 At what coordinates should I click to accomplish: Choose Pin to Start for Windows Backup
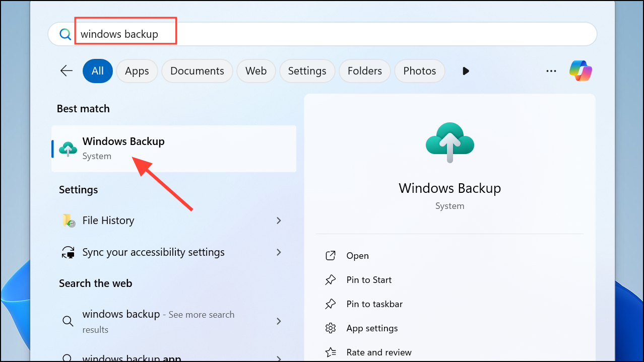click(368, 279)
